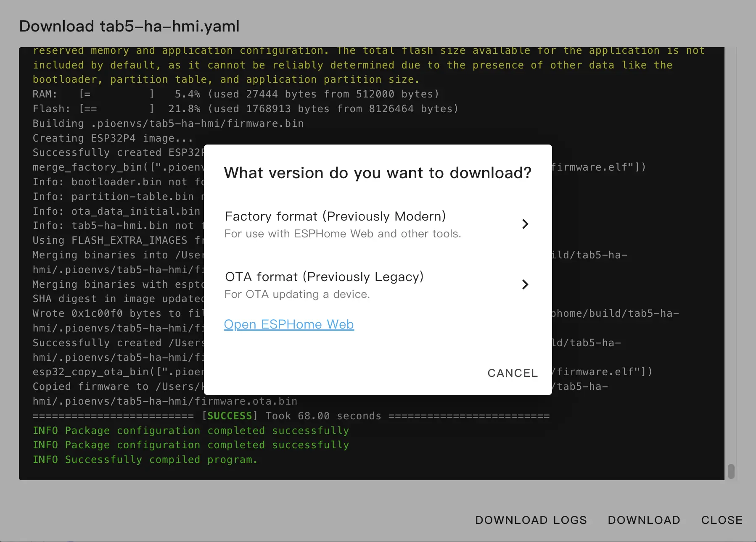Click the 'Building .pioenvs' firmware.bin log line
Image resolution: width=756 pixels, height=542 pixels.
[x=168, y=124]
